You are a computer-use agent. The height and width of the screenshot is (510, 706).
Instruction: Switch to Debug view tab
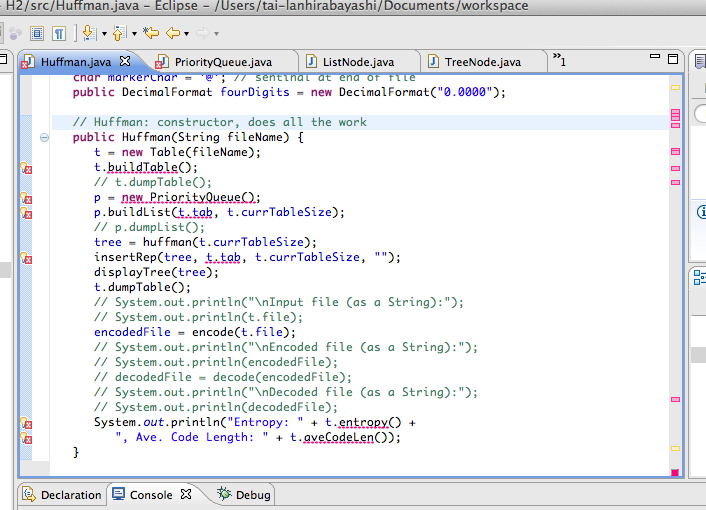(244, 495)
